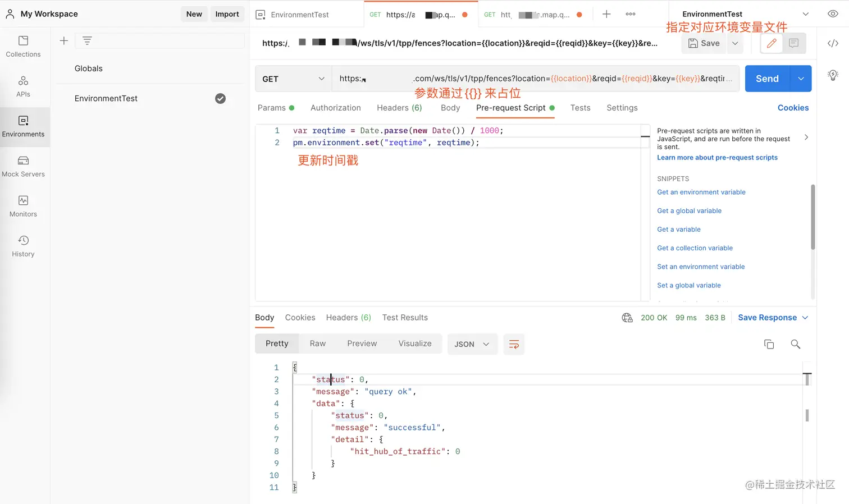The width and height of the screenshot is (849, 504).
Task: Switch to the Params tab
Action: click(276, 108)
